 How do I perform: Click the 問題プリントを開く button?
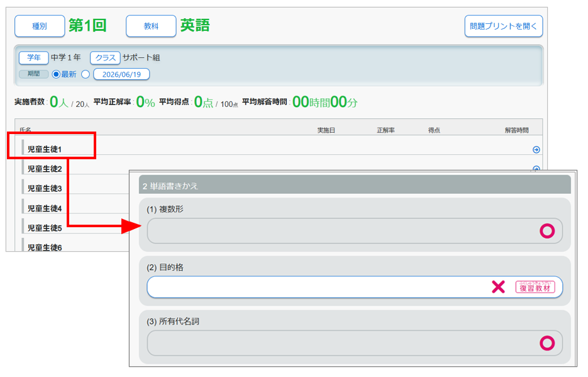tap(504, 26)
